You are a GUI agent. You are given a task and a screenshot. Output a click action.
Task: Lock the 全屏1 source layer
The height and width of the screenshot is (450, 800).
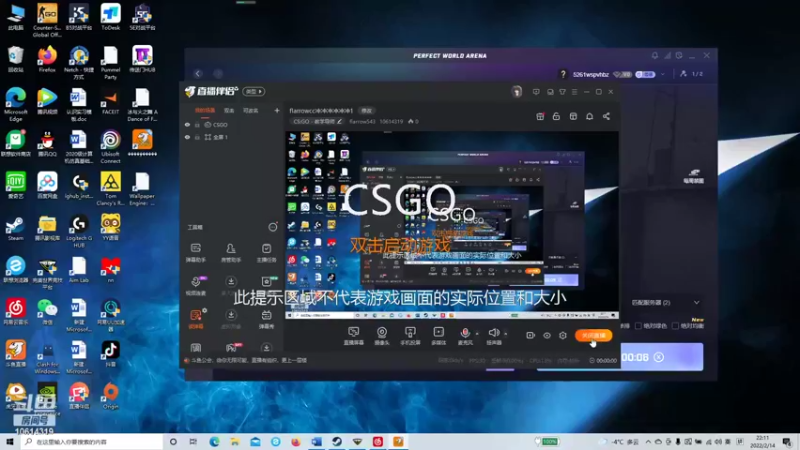tap(197, 137)
